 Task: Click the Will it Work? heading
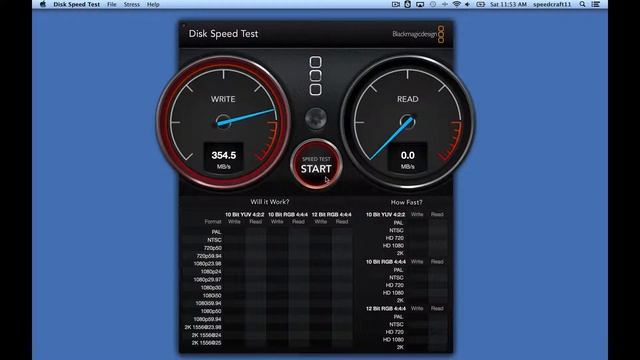click(x=270, y=202)
